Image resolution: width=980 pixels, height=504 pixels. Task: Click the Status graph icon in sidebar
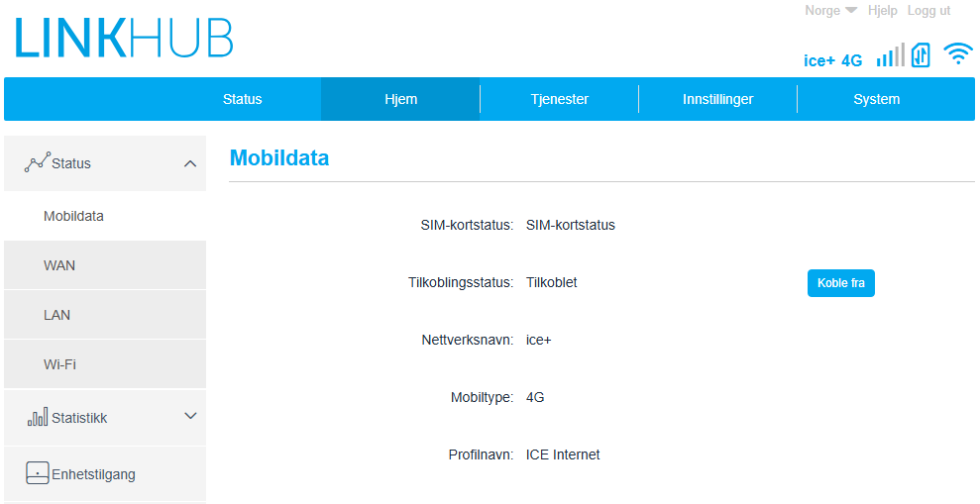pyautogui.click(x=37, y=161)
